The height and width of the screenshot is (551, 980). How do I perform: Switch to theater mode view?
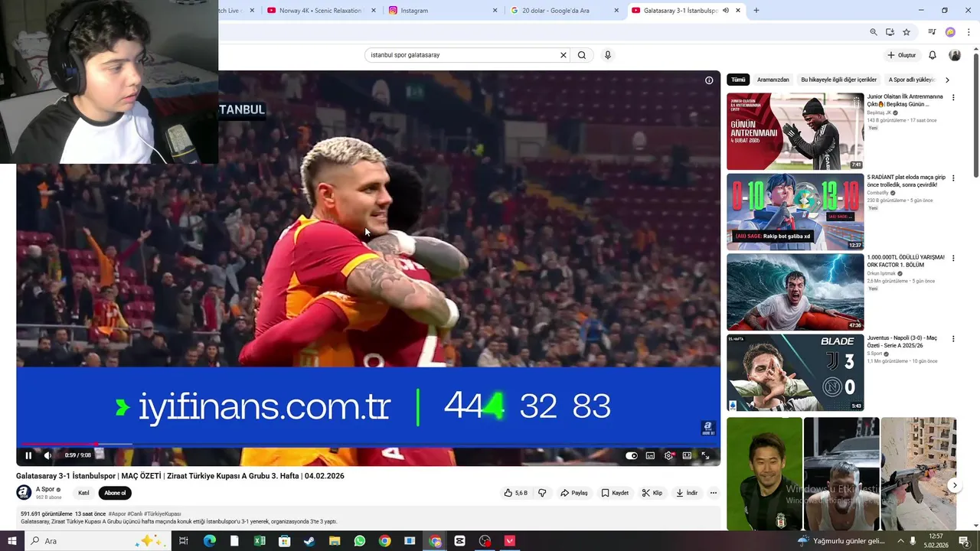[x=687, y=455]
